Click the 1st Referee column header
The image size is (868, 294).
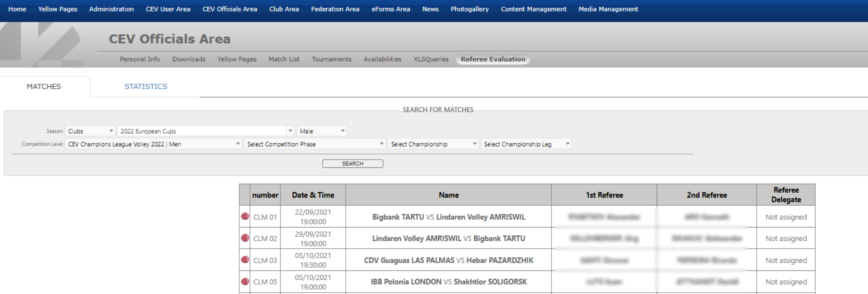click(604, 195)
